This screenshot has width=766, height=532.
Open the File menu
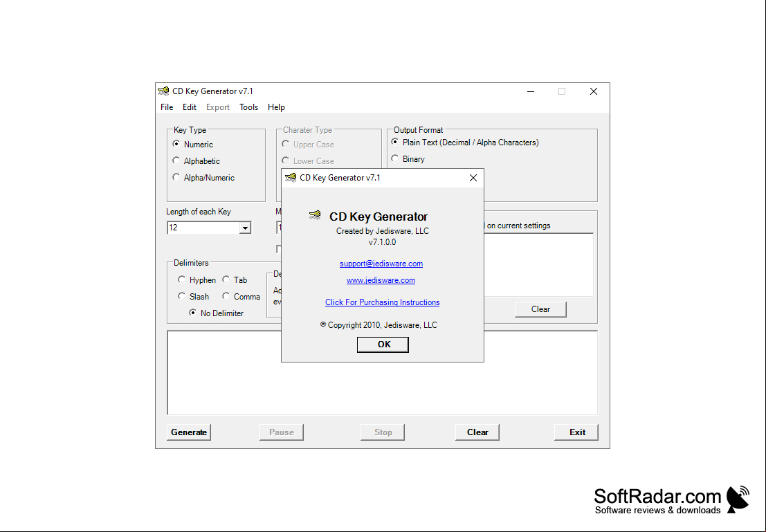pos(167,107)
